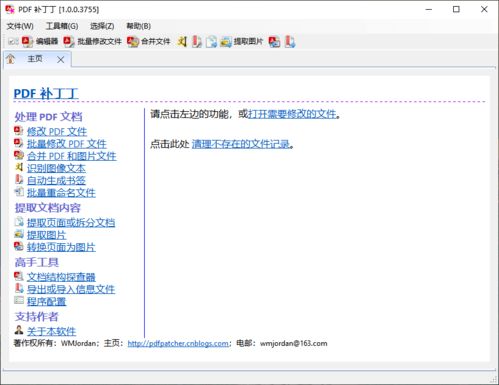The image size is (499, 385).
Task: Open the 转换页面为图片 link
Action: click(61, 247)
